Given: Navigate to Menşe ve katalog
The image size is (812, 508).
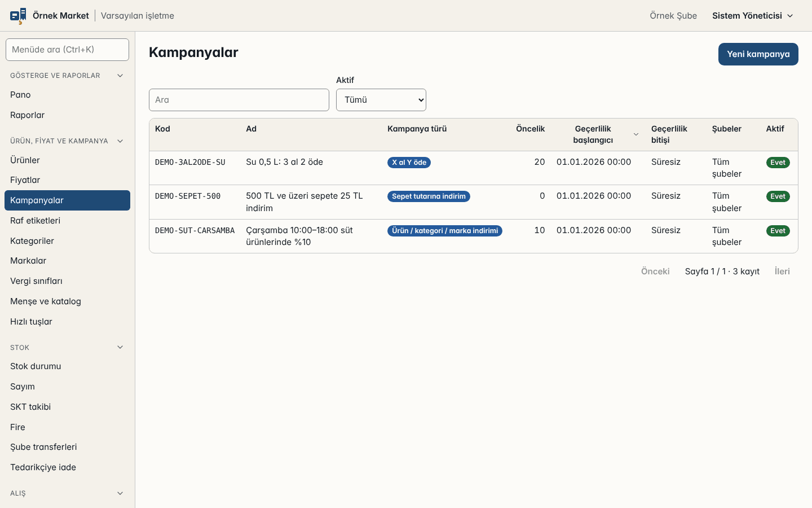Looking at the screenshot, I should pos(67,301).
